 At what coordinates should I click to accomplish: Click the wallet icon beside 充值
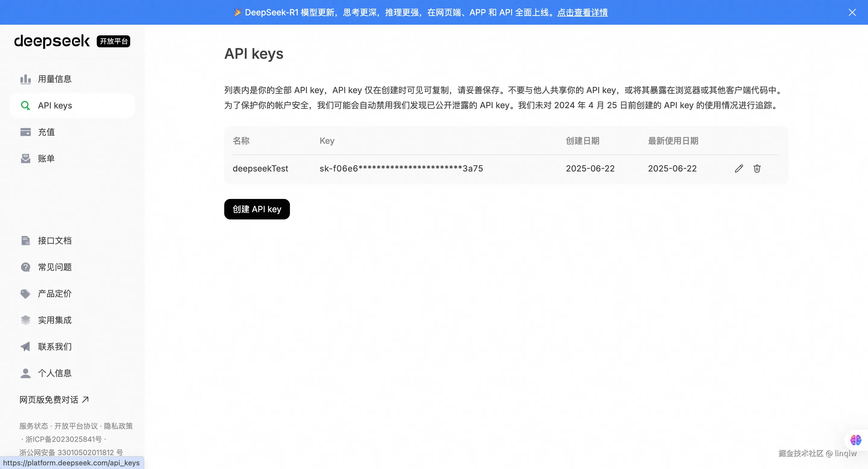click(26, 132)
